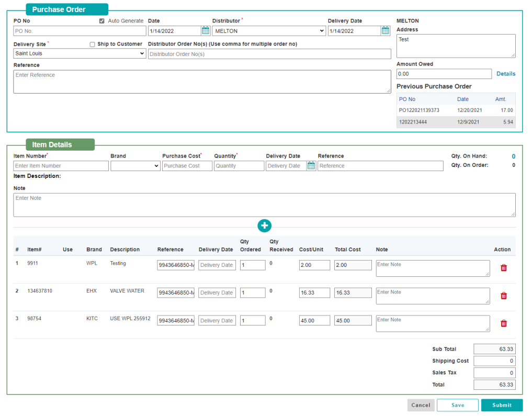This screenshot has height=416, width=532.
Task: Click description USE WPL 255912
Action: (130, 319)
